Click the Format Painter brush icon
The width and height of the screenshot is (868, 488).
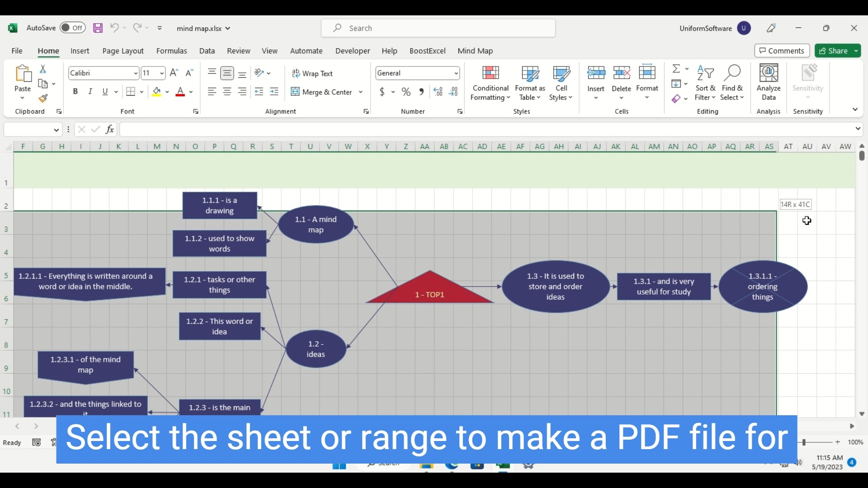43,99
